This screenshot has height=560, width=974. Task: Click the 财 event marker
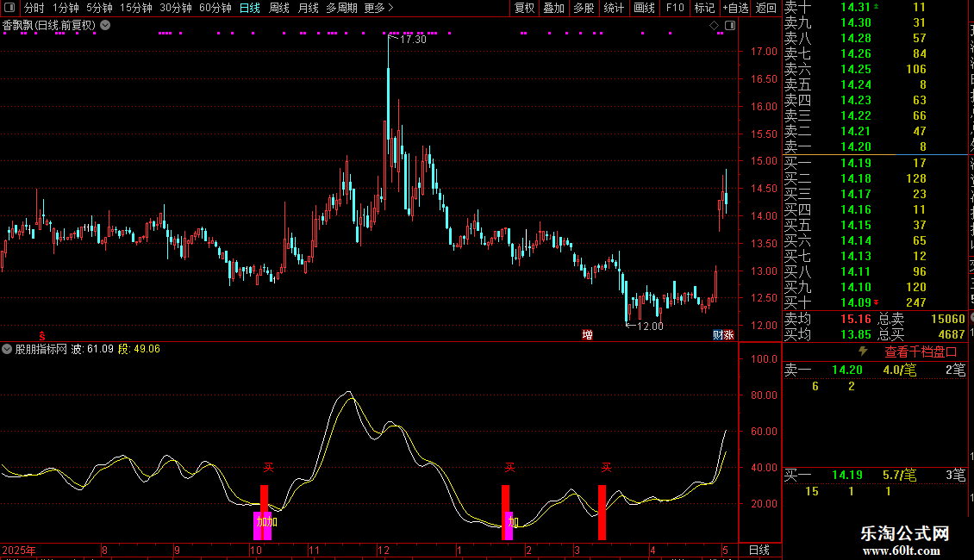717,334
